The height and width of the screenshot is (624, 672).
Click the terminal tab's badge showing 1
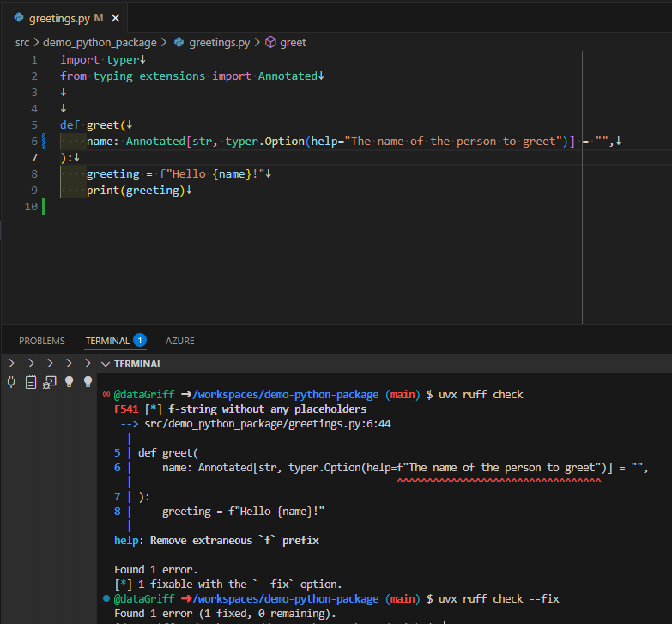140,340
